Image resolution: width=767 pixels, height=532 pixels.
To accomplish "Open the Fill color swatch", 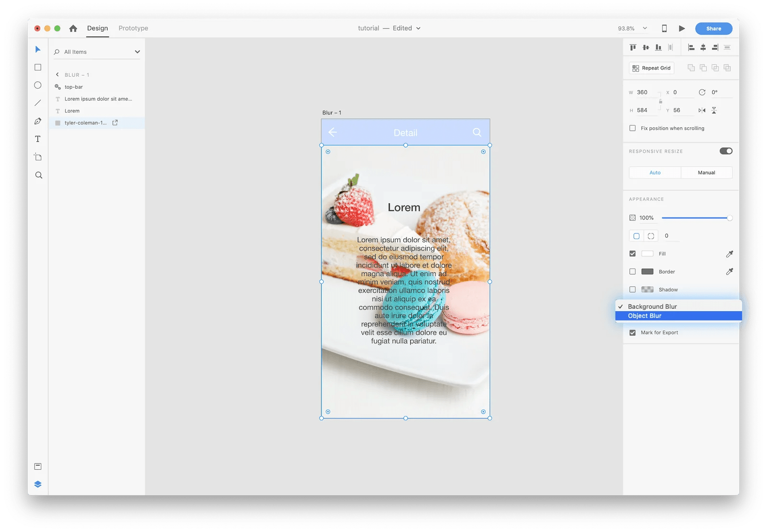I will point(647,254).
